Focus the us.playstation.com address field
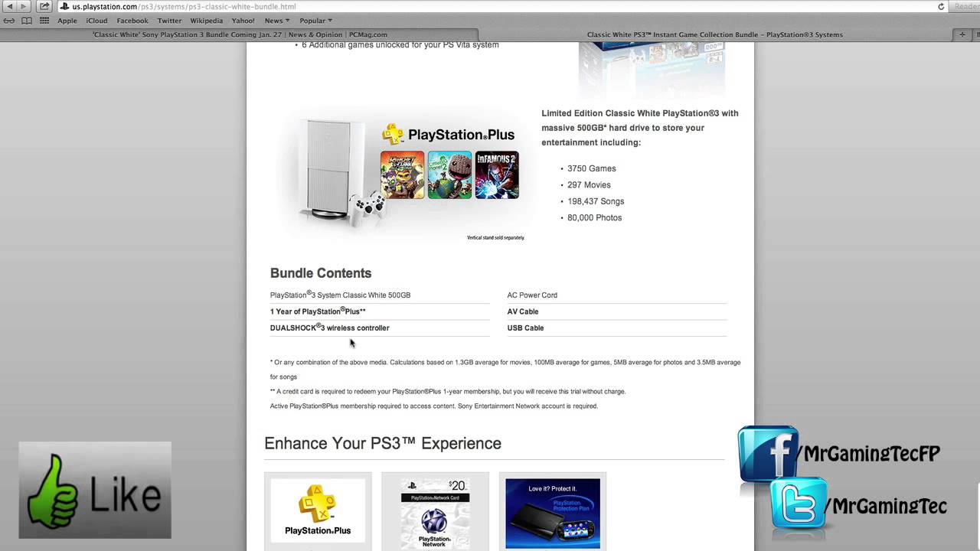 501,6
